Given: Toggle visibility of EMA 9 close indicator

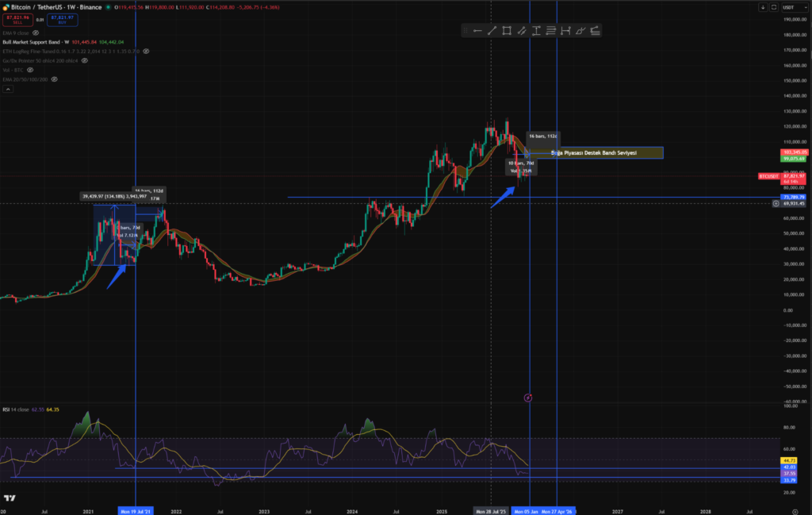Looking at the screenshot, I should click(36, 33).
